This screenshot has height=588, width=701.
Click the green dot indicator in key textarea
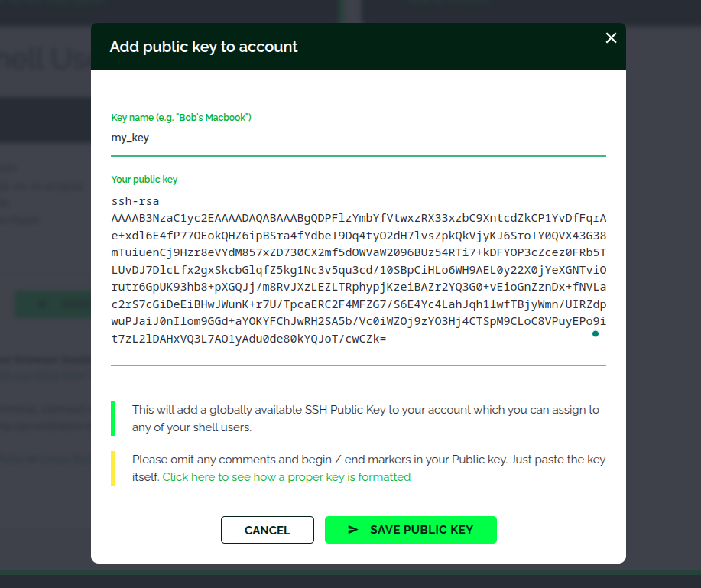point(596,334)
